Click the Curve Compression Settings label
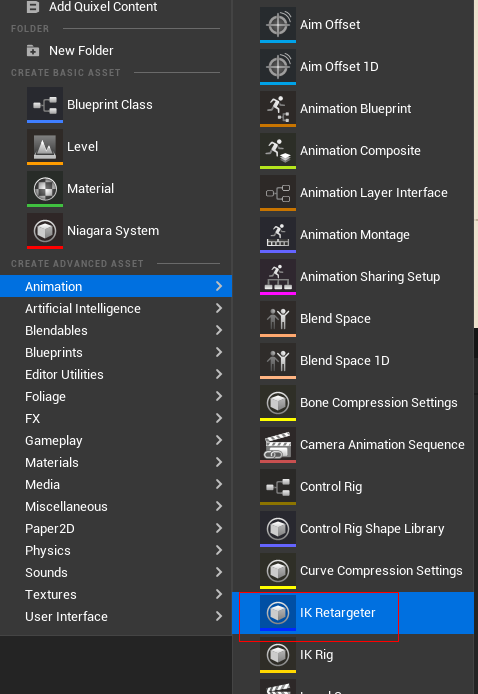The width and height of the screenshot is (478, 694). tap(381, 571)
